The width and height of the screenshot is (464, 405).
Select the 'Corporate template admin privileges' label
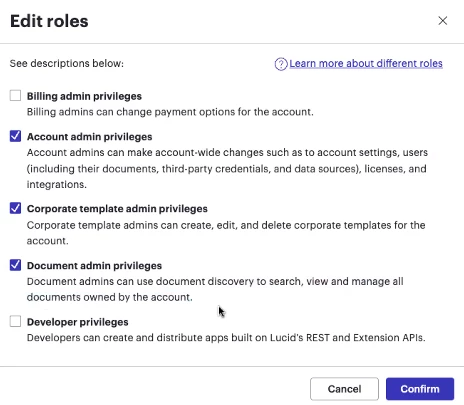point(117,209)
